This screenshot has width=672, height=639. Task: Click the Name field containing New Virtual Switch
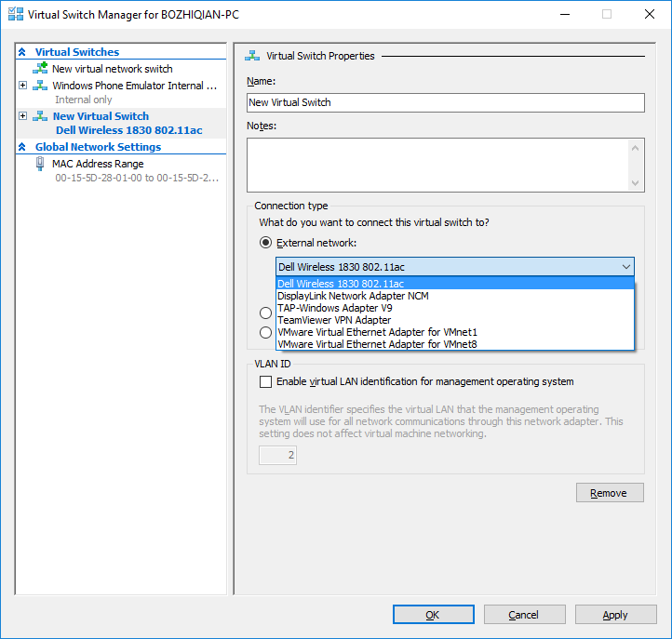click(445, 103)
